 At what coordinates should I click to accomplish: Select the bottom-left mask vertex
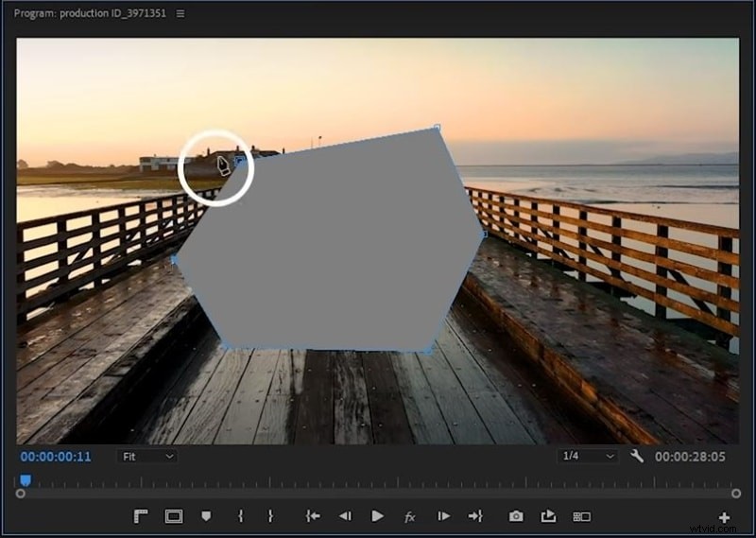point(224,344)
